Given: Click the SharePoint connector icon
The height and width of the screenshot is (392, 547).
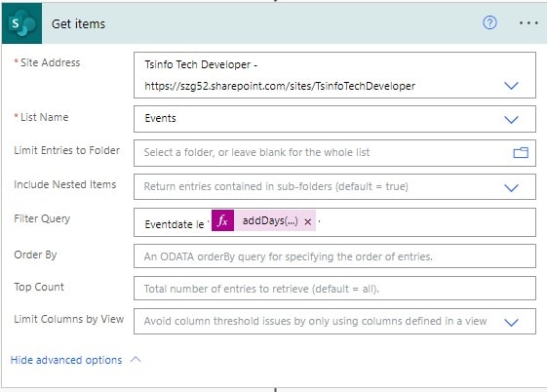Looking at the screenshot, I should click(21, 23).
